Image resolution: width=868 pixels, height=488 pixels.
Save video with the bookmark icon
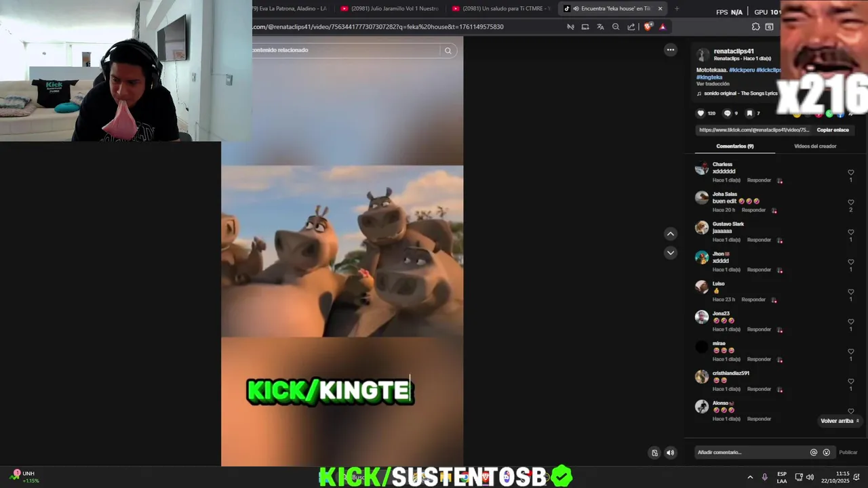click(749, 113)
